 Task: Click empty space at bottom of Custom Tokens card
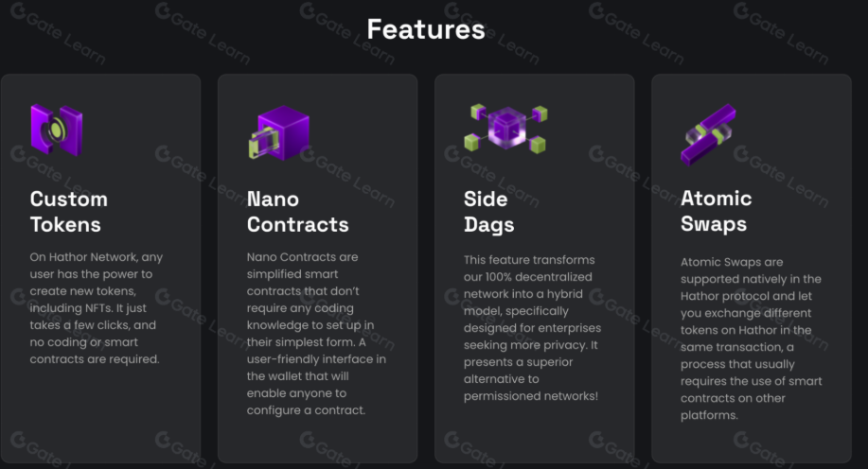(x=100, y=416)
